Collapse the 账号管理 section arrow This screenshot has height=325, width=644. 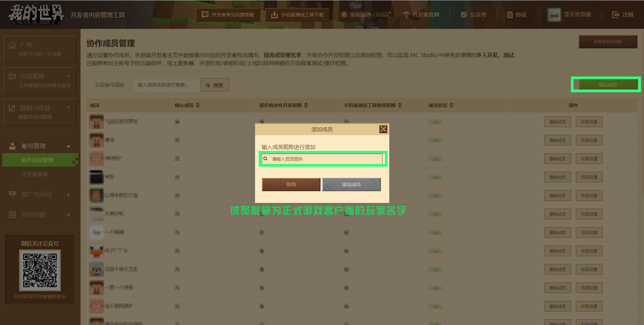point(68,147)
